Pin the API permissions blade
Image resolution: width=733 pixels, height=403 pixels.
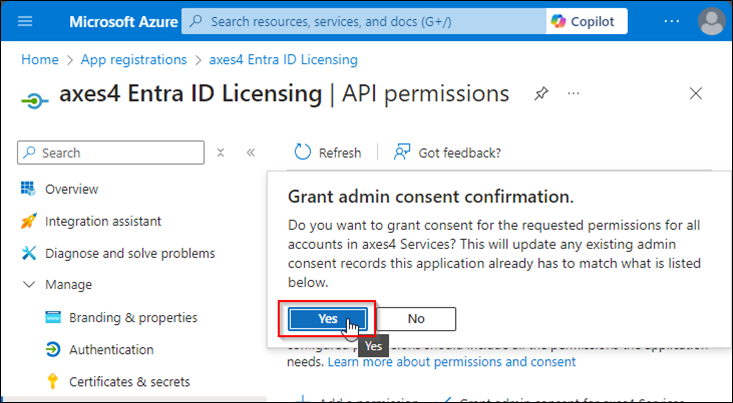pyautogui.click(x=541, y=94)
